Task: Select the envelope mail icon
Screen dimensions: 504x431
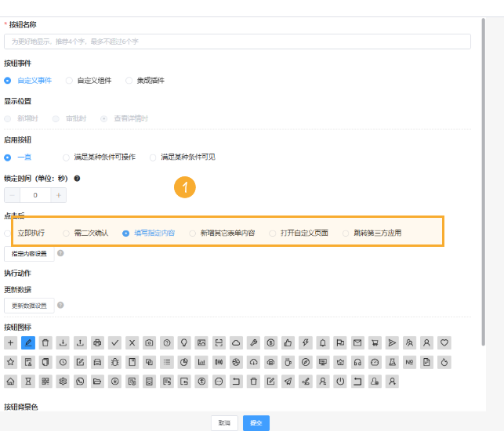Action: pos(357,343)
